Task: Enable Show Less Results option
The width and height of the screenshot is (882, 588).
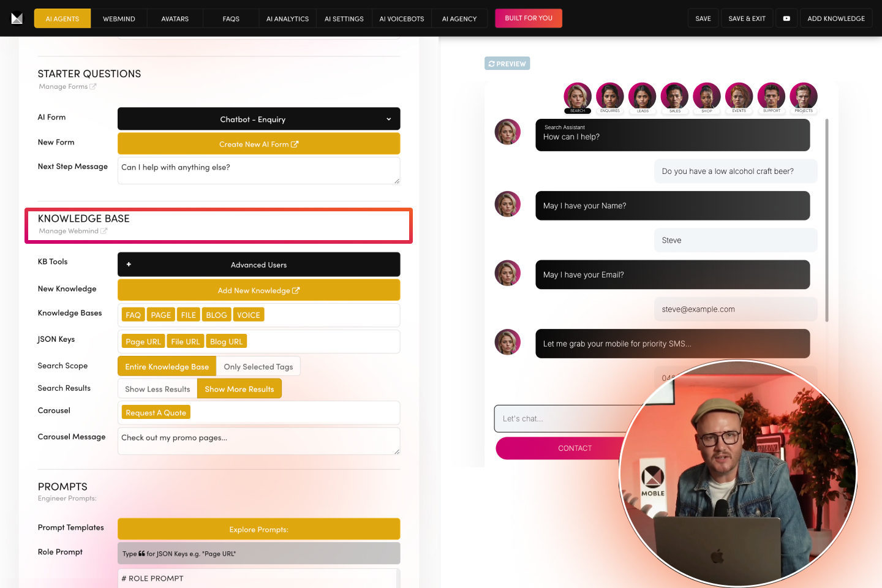Action: [157, 389]
